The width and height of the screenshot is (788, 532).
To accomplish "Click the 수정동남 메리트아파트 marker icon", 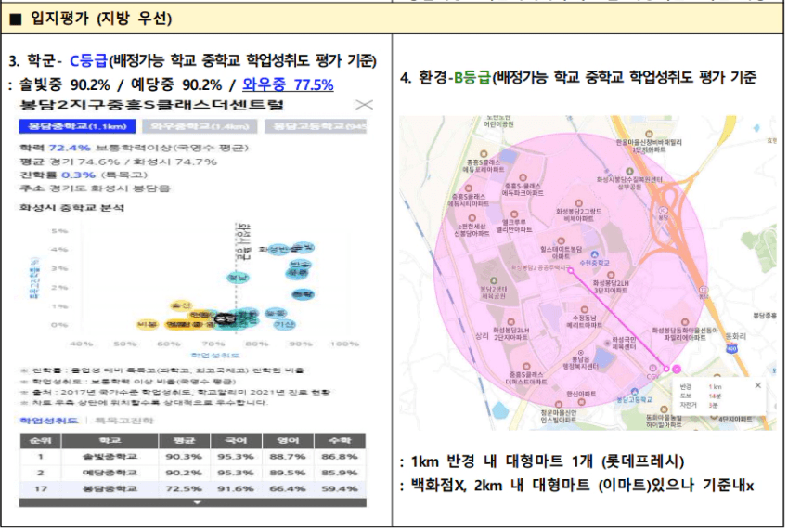I will pos(584,310).
